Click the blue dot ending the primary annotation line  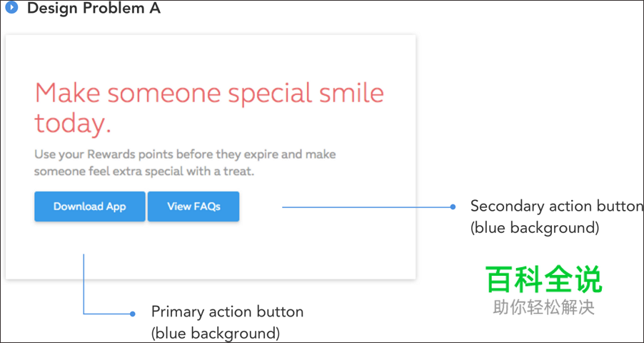132,314
